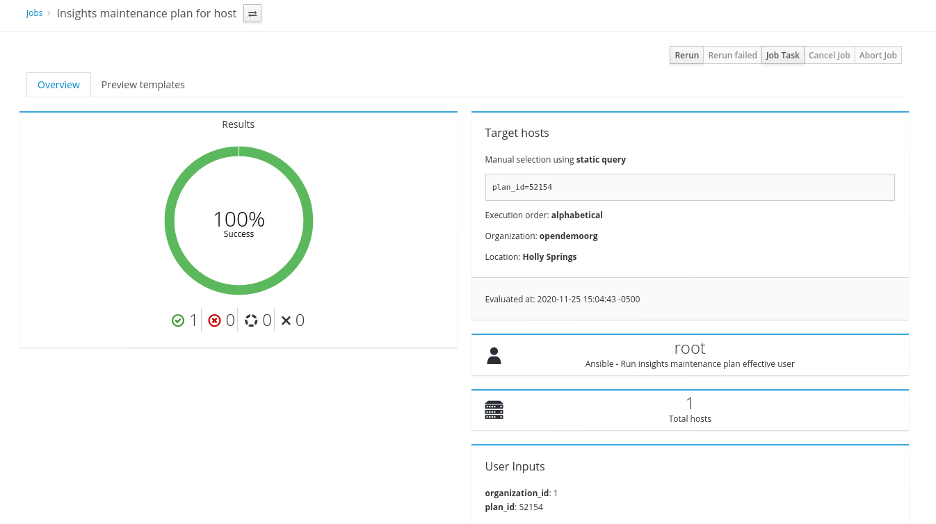Click the Rerun failed button
Screen dimensions: 936x524
732,55
